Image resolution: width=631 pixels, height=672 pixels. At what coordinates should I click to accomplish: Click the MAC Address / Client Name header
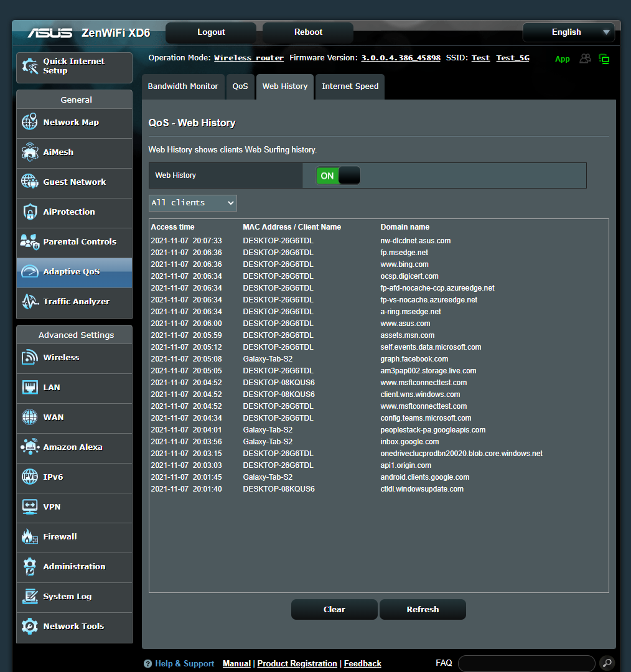(x=292, y=226)
